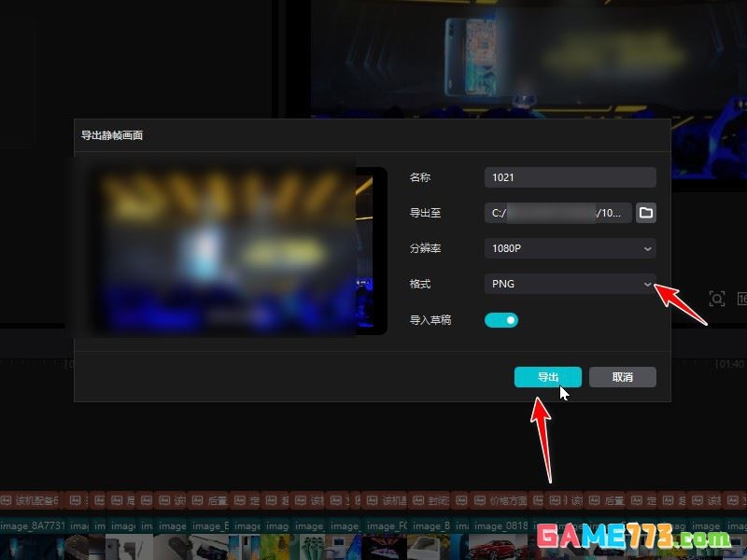Select the image_8A7731 clip in timeline
This screenshot has width=747, height=560.
tap(34, 526)
